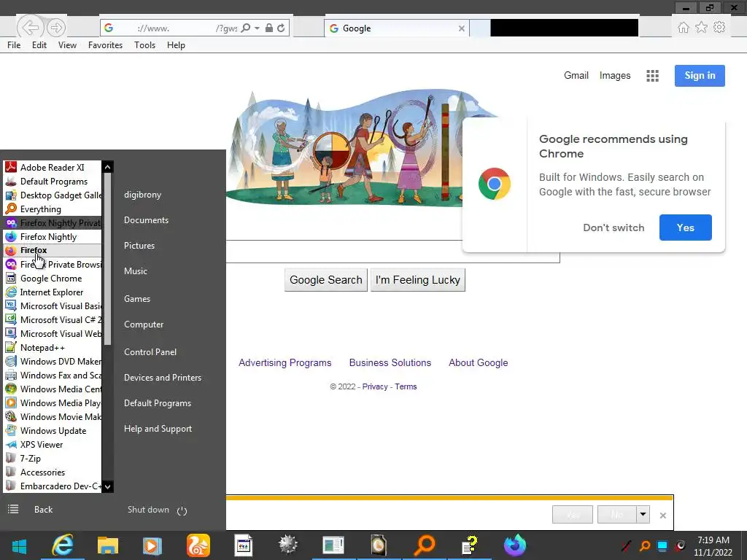Expand the 7-Zip folder
The width and height of the screenshot is (747, 560).
pos(53,458)
